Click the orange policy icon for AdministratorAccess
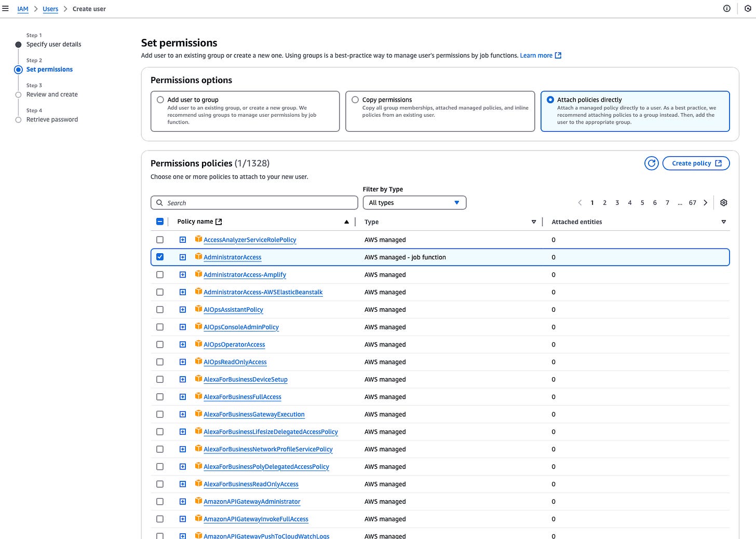Screen dimensions: 756x539 [198, 256]
